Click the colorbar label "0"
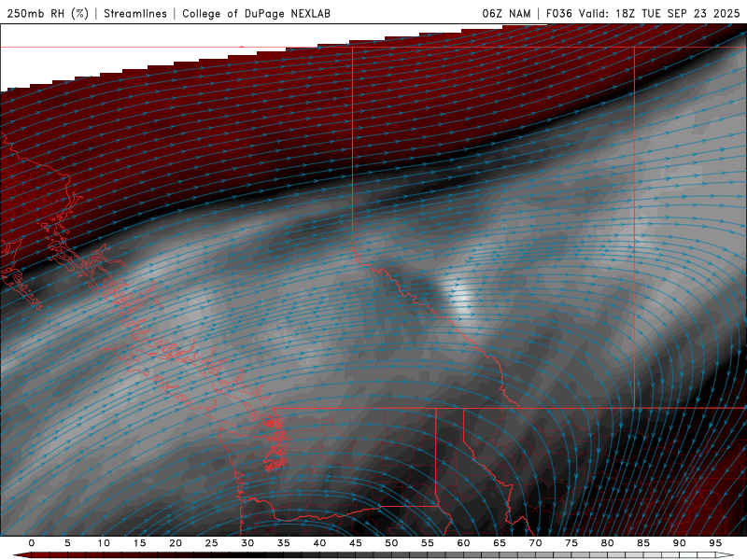The height and width of the screenshot is (560, 747). tap(32, 543)
